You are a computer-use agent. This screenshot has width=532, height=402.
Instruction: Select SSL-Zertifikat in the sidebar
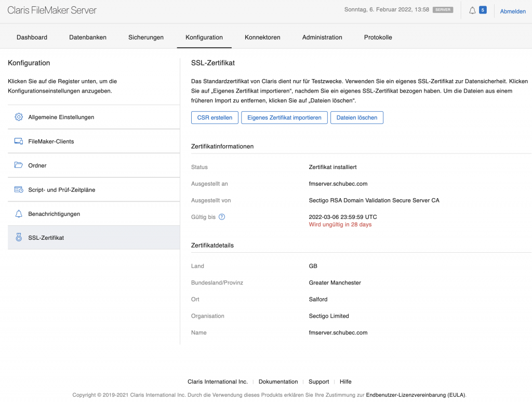pyautogui.click(x=94, y=238)
